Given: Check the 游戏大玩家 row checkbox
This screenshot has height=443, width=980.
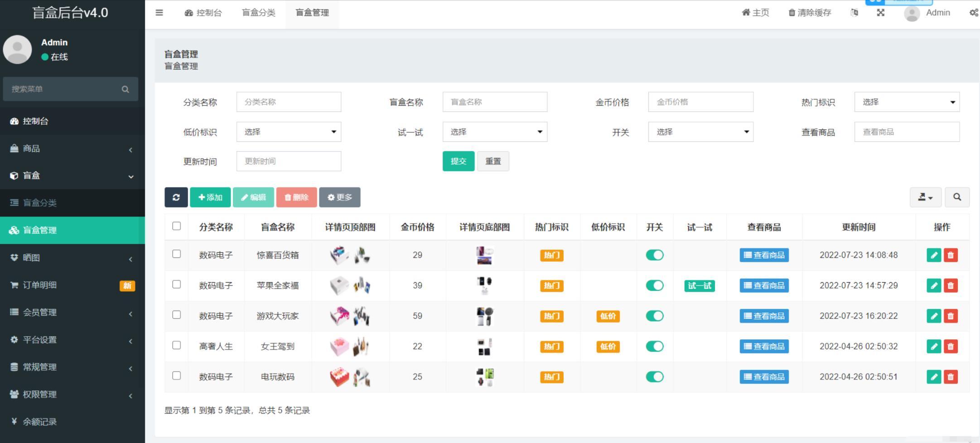Looking at the screenshot, I should [x=177, y=315].
